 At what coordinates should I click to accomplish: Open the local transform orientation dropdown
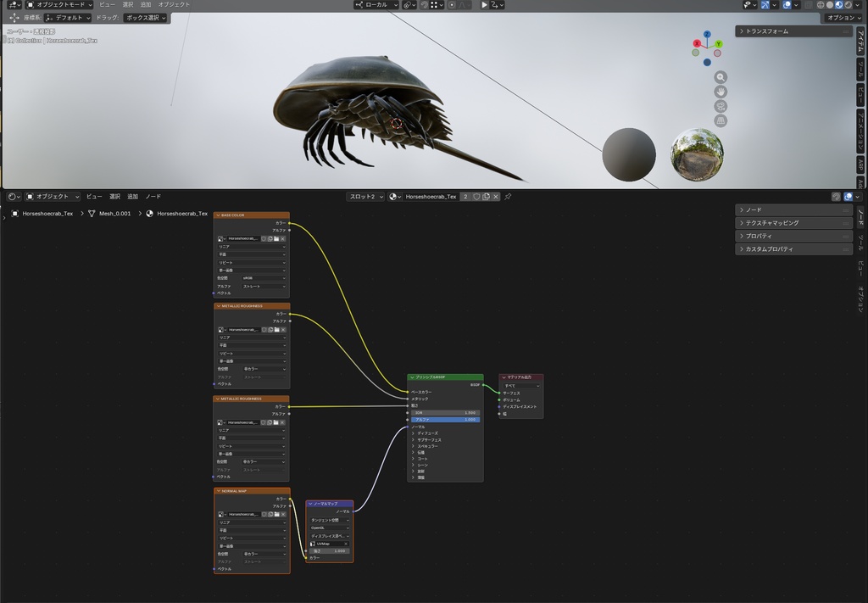376,4
